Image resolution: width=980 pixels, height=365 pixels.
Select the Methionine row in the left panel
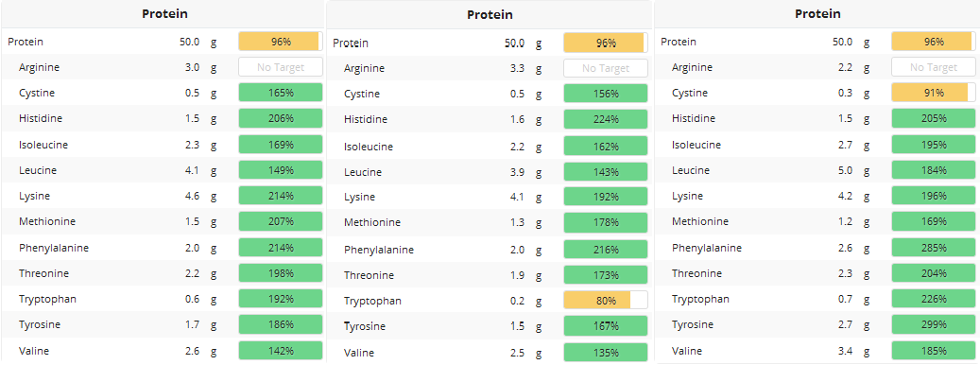point(163,222)
